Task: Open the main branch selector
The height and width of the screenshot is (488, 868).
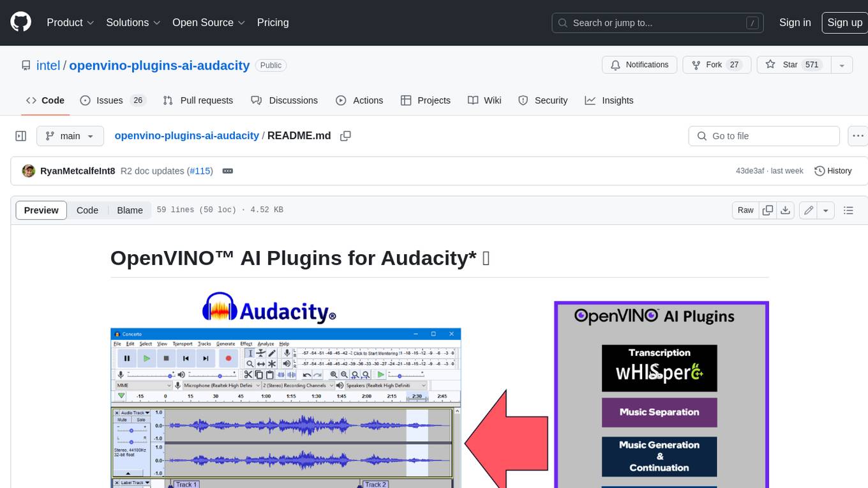Action: tap(70, 136)
